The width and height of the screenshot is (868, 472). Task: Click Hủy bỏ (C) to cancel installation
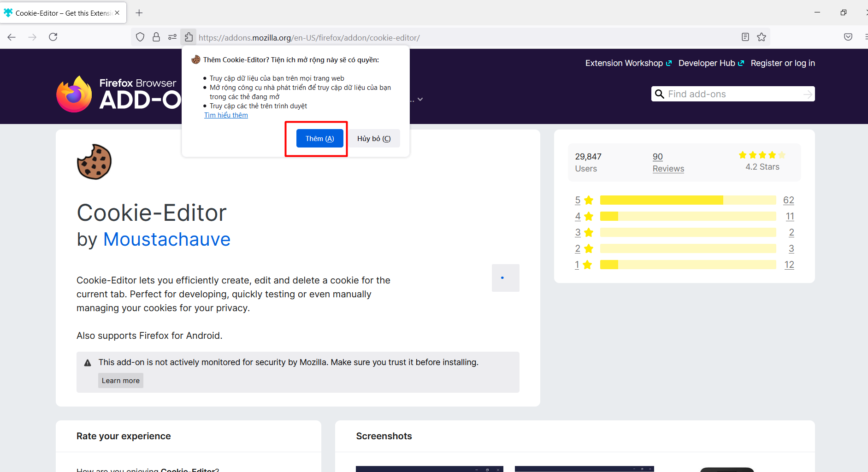click(x=373, y=138)
